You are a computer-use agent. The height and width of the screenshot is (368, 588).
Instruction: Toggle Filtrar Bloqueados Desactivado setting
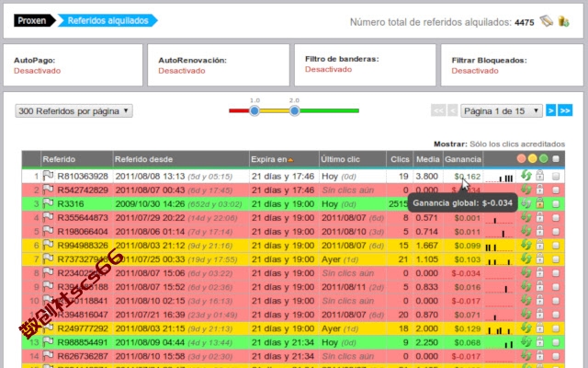pyautogui.click(x=475, y=71)
